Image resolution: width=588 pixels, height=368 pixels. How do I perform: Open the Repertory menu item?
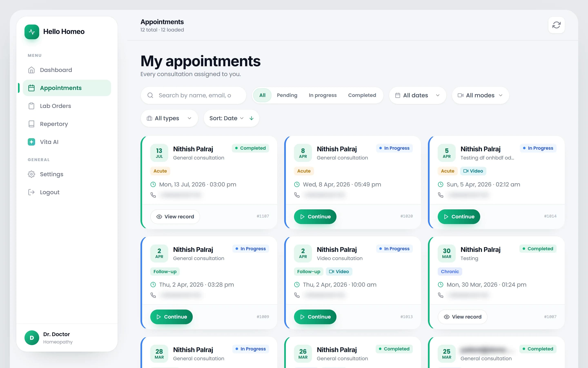pos(67,124)
